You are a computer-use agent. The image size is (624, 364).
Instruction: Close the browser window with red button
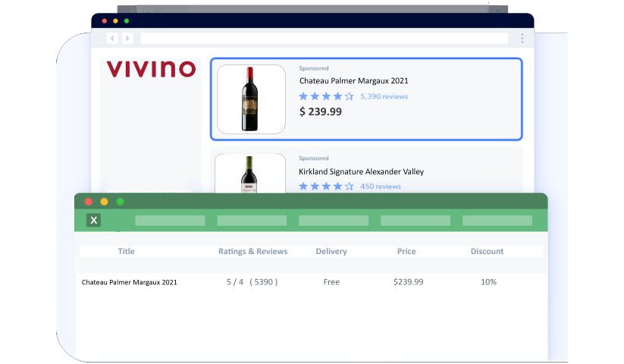pyautogui.click(x=105, y=21)
